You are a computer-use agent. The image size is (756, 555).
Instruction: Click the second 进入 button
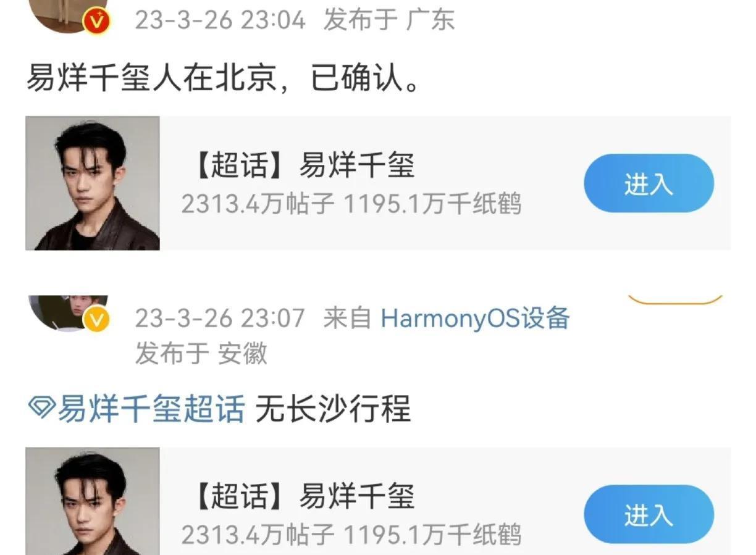(649, 515)
